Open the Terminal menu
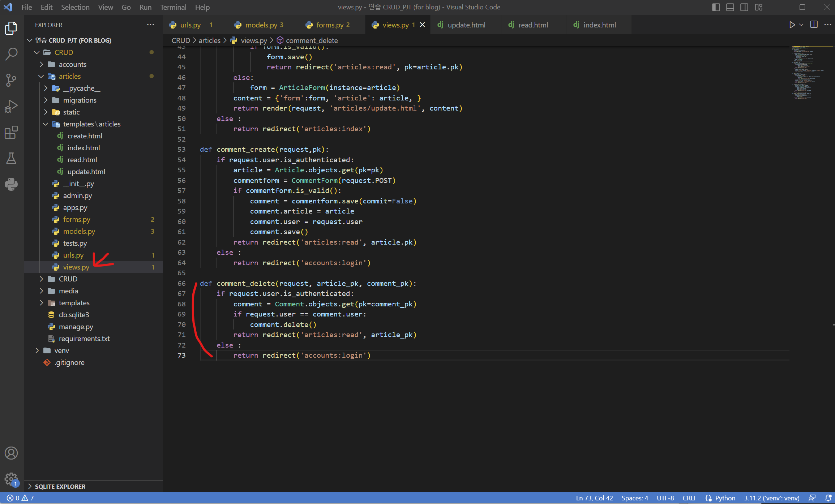 click(173, 7)
